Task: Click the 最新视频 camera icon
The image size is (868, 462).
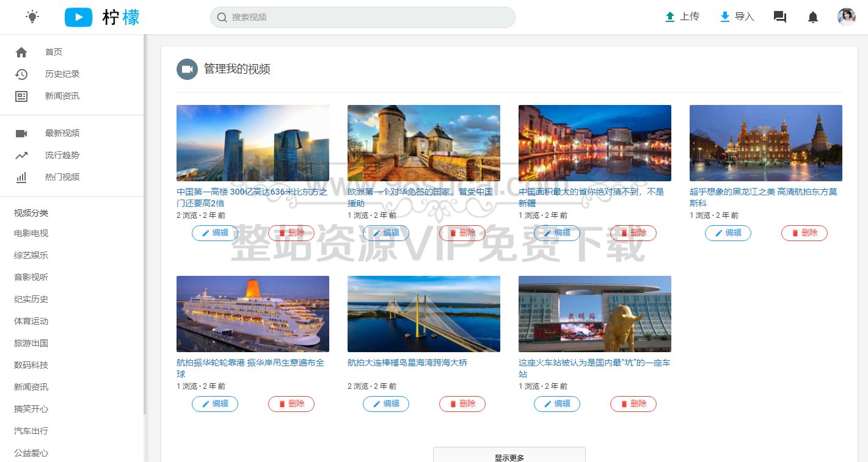Action: pyautogui.click(x=21, y=133)
